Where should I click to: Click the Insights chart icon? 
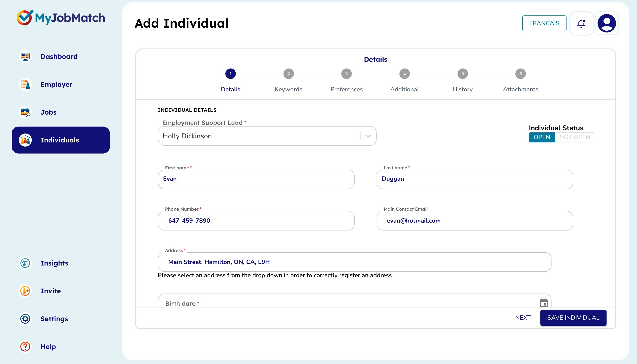click(x=25, y=263)
